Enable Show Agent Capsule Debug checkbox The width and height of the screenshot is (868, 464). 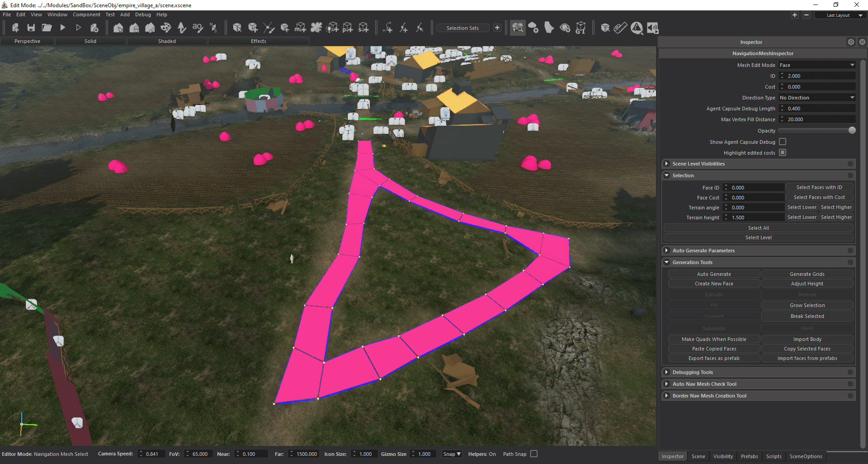click(x=783, y=142)
